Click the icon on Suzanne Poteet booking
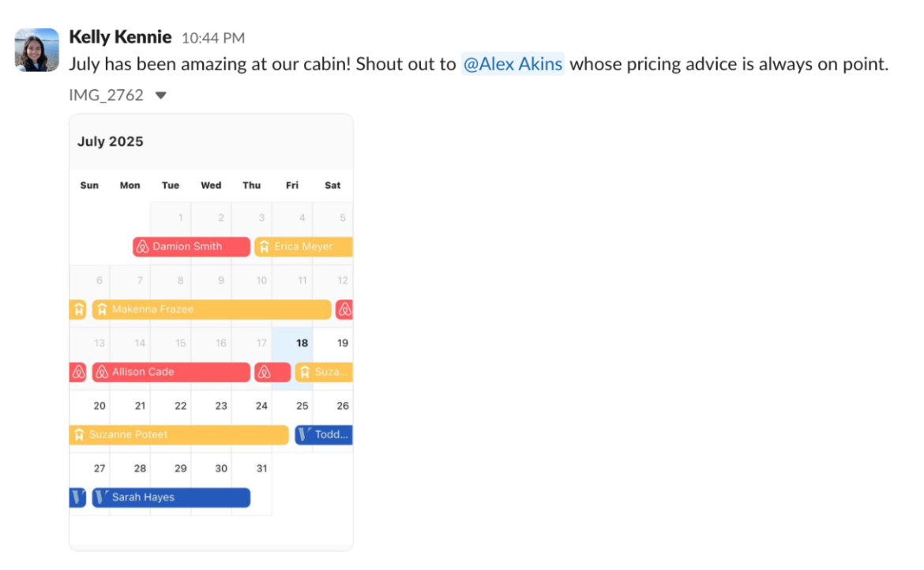This screenshot has width=924, height=570. (x=79, y=434)
